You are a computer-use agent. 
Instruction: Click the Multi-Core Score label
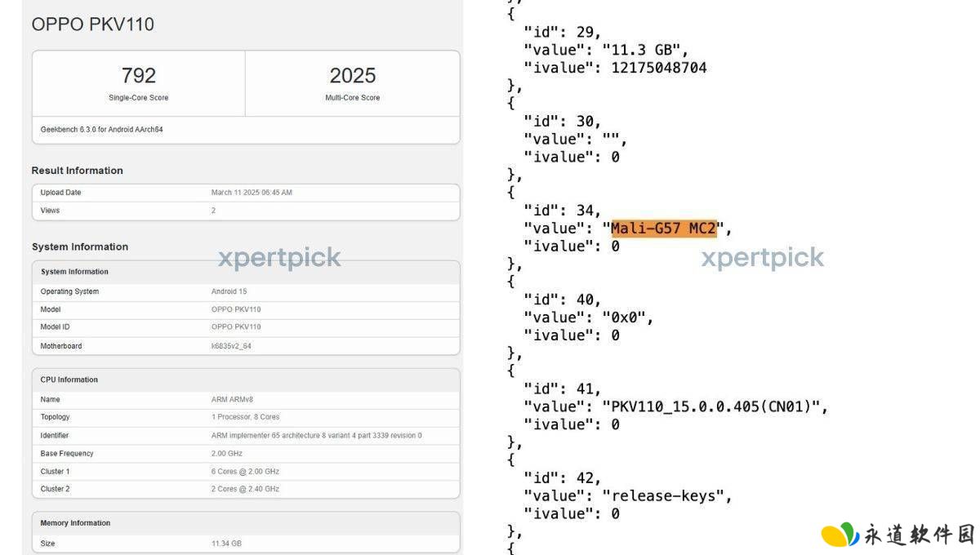click(353, 98)
